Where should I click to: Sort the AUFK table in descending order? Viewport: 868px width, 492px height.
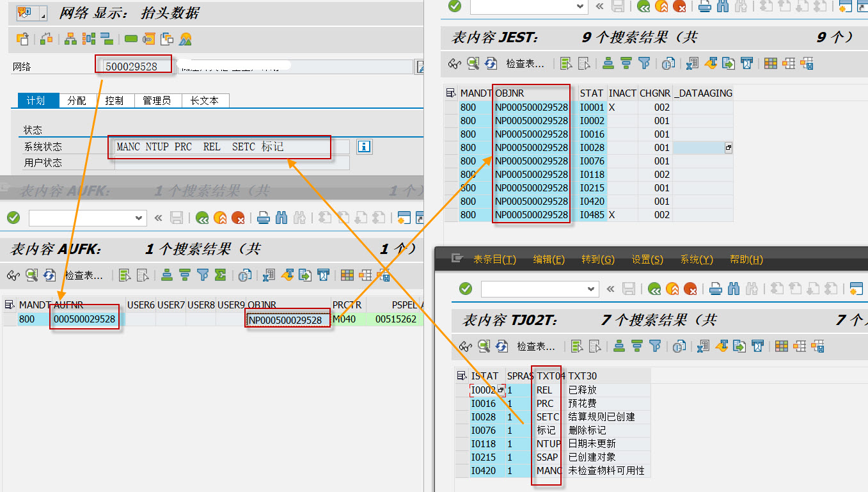(x=185, y=275)
